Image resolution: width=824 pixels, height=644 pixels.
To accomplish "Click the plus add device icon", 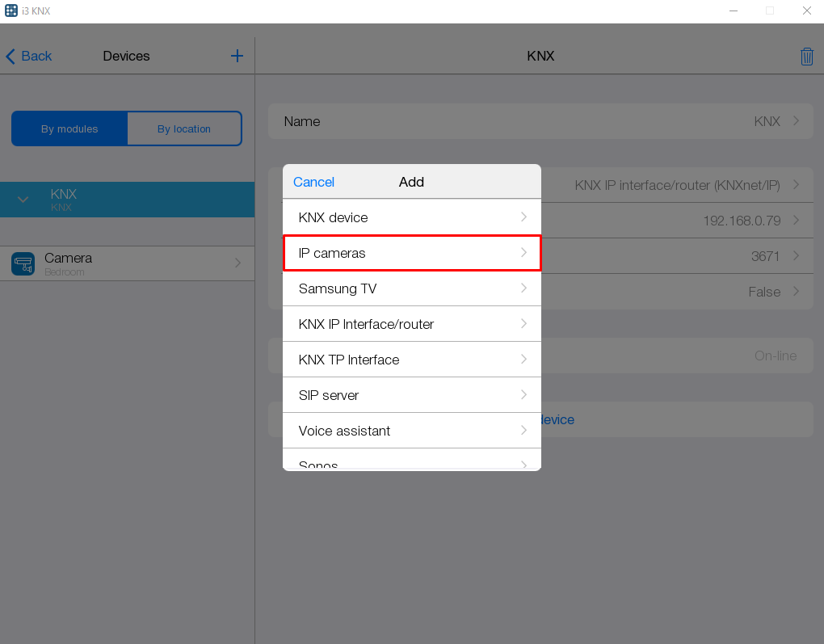I will point(237,56).
